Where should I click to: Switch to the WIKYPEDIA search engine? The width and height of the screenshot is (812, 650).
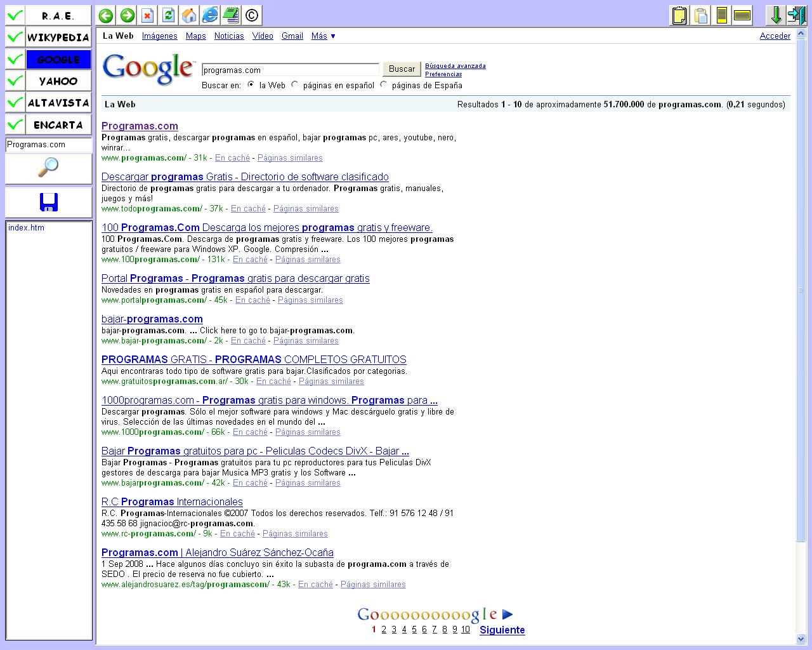pyautogui.click(x=58, y=37)
